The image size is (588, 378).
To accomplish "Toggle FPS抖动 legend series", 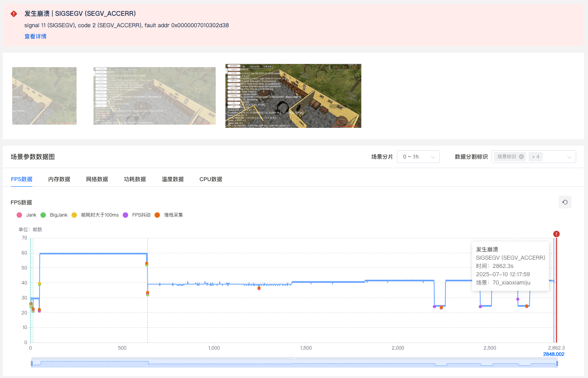I will click(x=137, y=215).
